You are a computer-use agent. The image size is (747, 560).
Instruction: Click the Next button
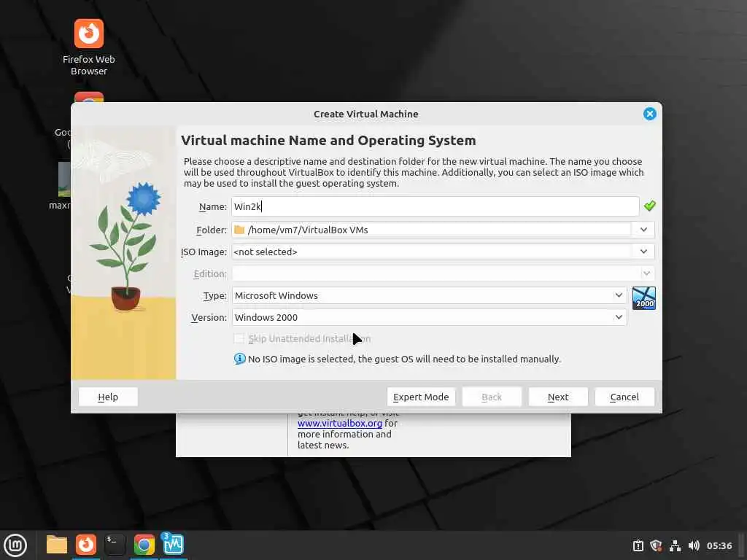pos(558,397)
